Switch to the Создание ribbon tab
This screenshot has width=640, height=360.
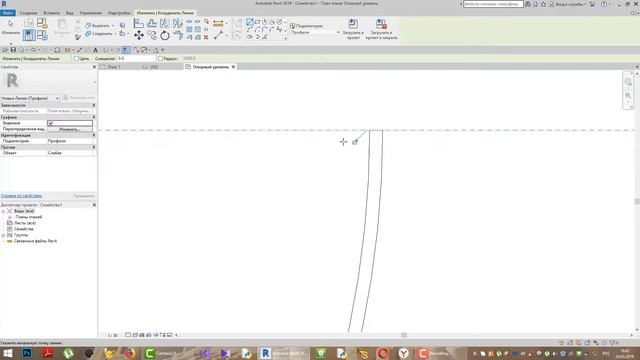28,13
